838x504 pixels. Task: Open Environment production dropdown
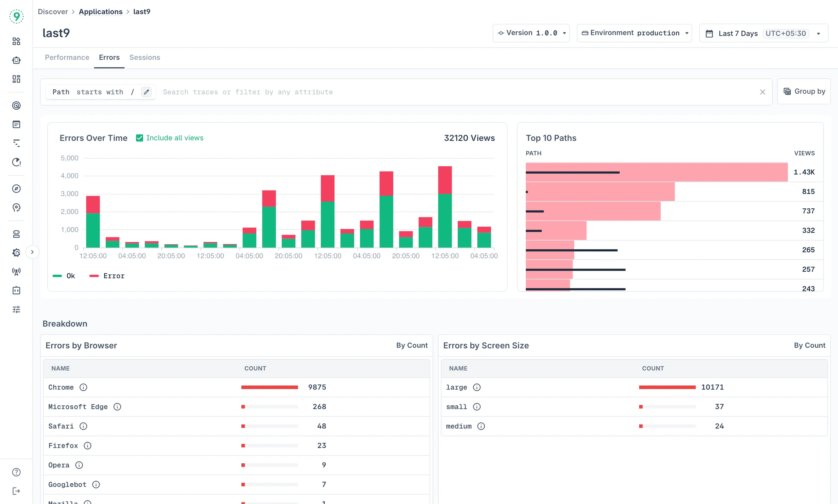click(x=634, y=33)
